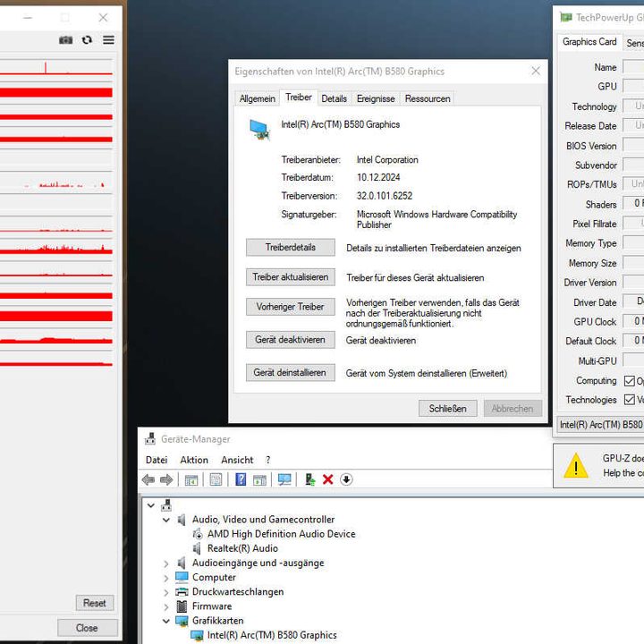
Task: Click the printer icon beside Druckwarteschlangen
Action: click(x=182, y=592)
